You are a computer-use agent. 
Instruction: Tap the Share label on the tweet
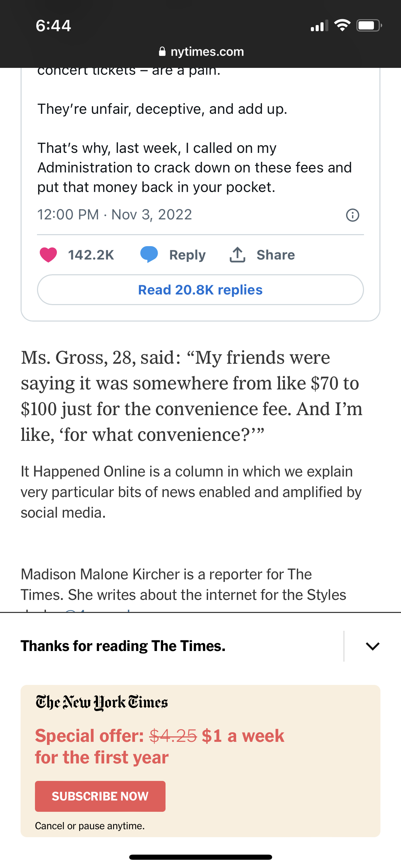(x=276, y=255)
